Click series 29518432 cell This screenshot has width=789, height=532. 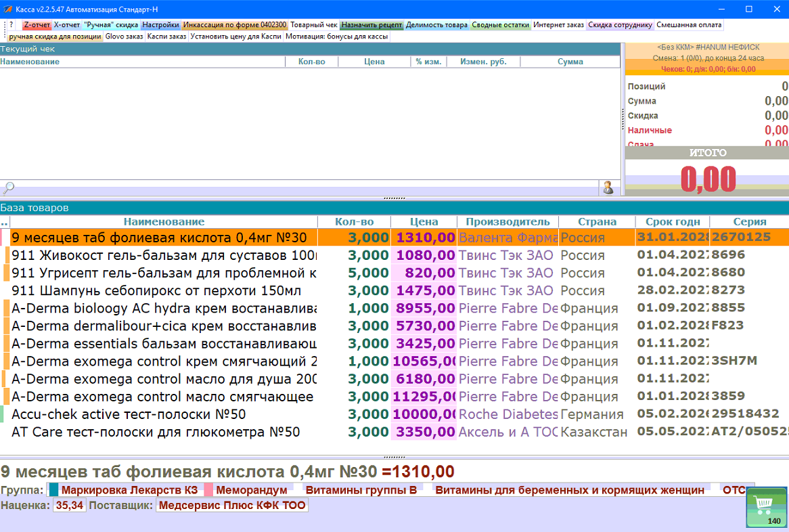(x=750, y=414)
